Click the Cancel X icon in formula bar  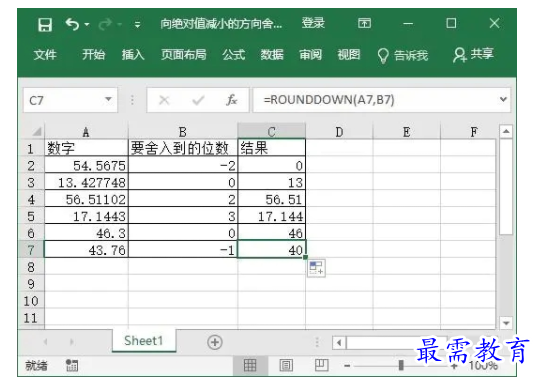(x=164, y=100)
